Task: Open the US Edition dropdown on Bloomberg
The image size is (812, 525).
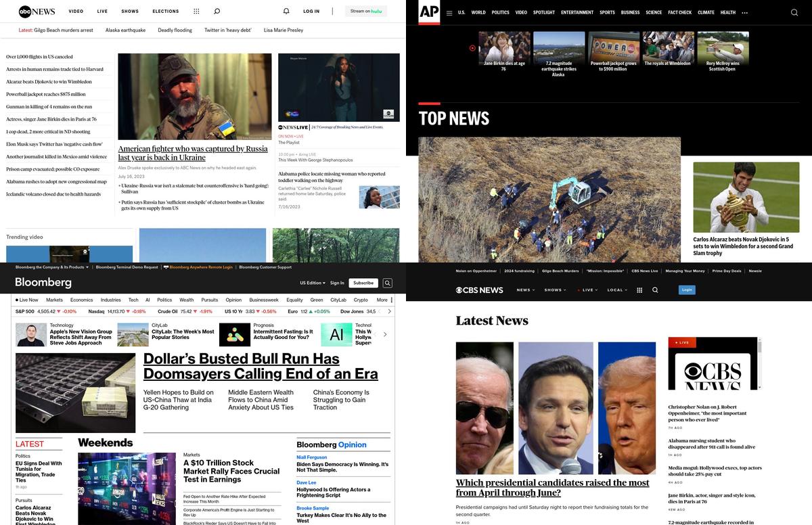Action: point(312,283)
